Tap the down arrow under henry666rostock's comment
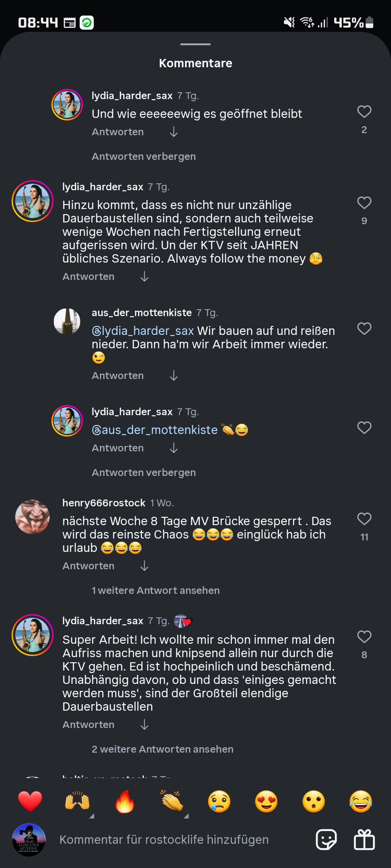The height and width of the screenshot is (868, 391). 144,566
